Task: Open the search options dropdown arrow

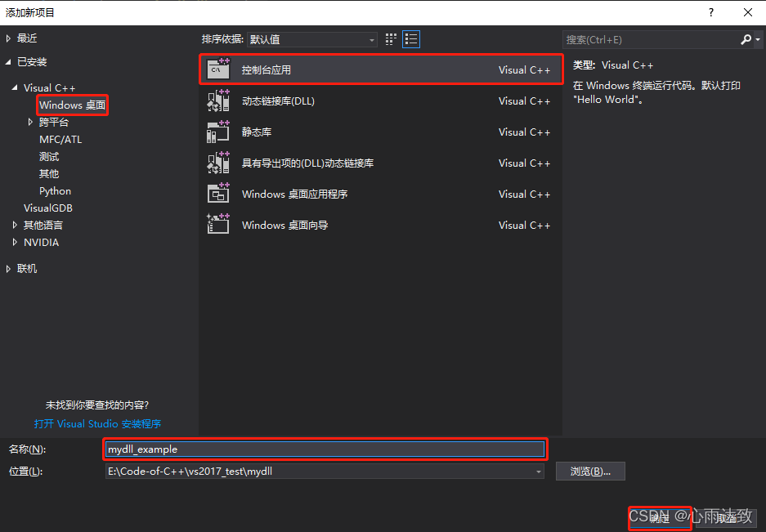Action: pos(758,39)
